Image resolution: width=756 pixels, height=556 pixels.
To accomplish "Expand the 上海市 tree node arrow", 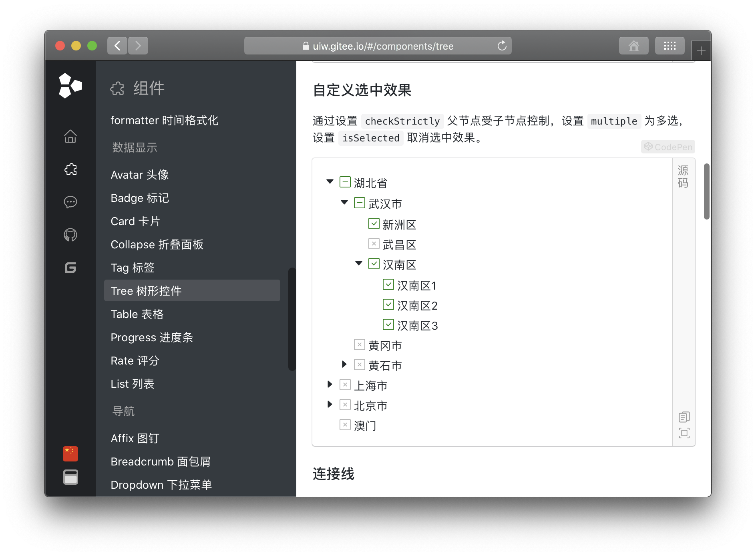I will (330, 384).
